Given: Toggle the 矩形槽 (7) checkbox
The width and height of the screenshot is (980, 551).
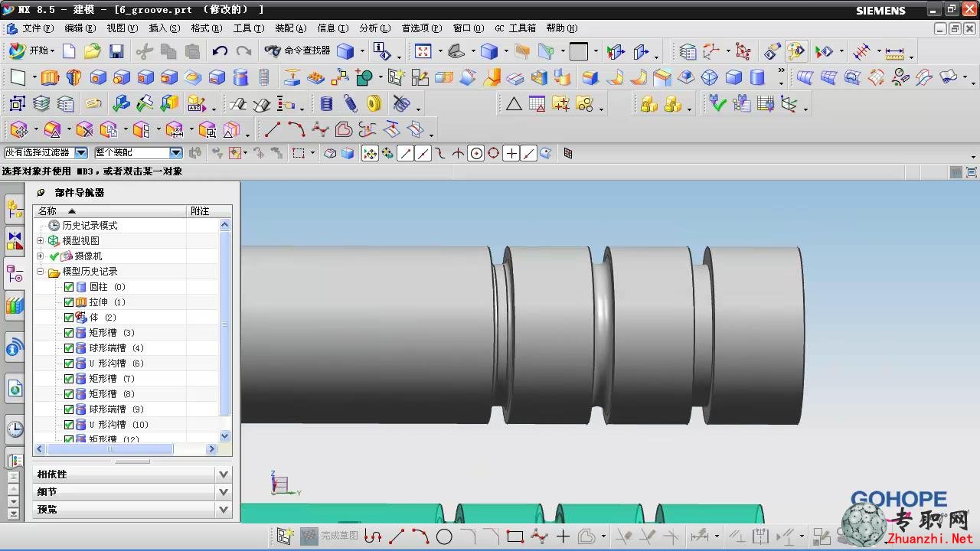Looking at the screenshot, I should click(x=69, y=379).
